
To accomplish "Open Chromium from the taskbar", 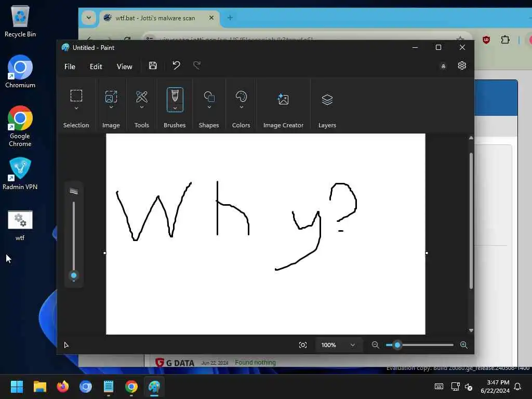I will pos(86,387).
